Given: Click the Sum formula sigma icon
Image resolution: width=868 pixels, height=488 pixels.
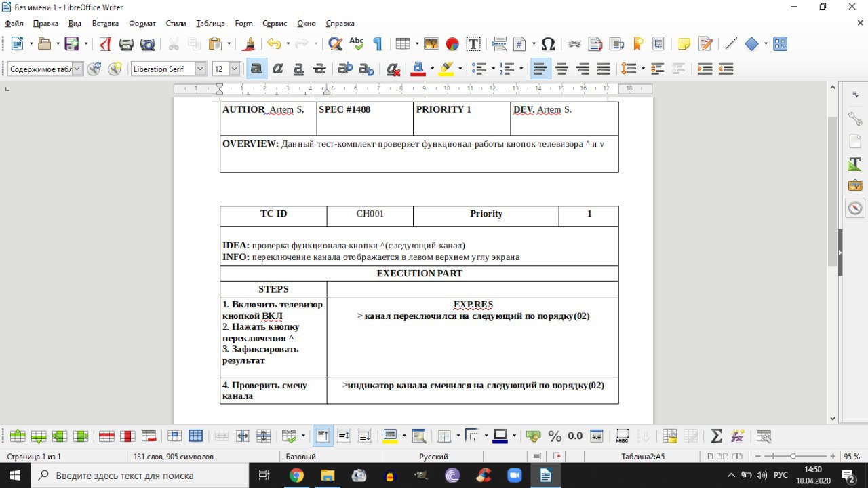Looking at the screenshot, I should (716, 436).
